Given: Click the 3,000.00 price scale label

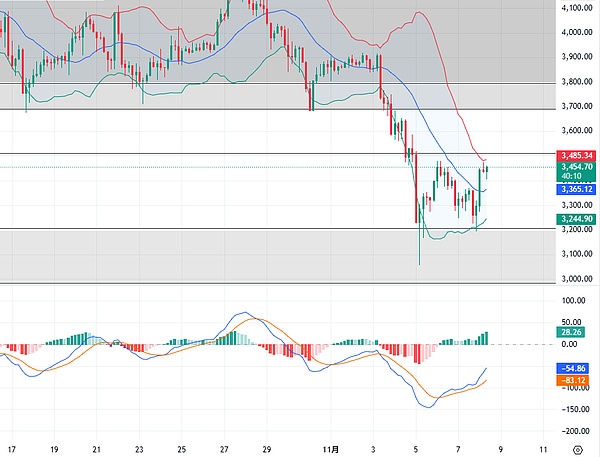Looking at the screenshot, I should (x=577, y=279).
